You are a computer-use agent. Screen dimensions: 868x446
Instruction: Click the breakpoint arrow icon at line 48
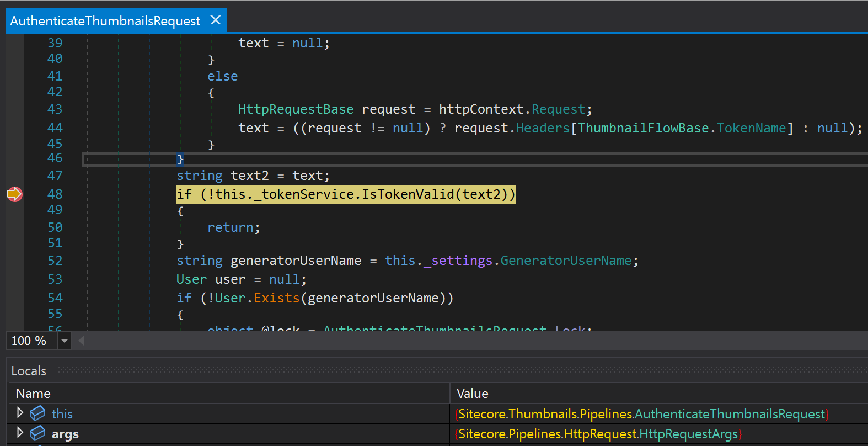point(14,194)
